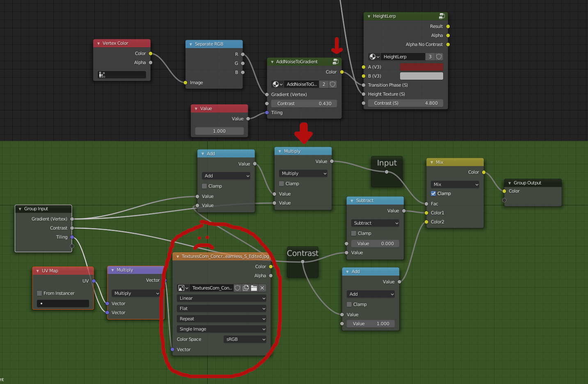The image size is (588, 384).
Task: Collapse the Group Input node
Action: pos(20,209)
